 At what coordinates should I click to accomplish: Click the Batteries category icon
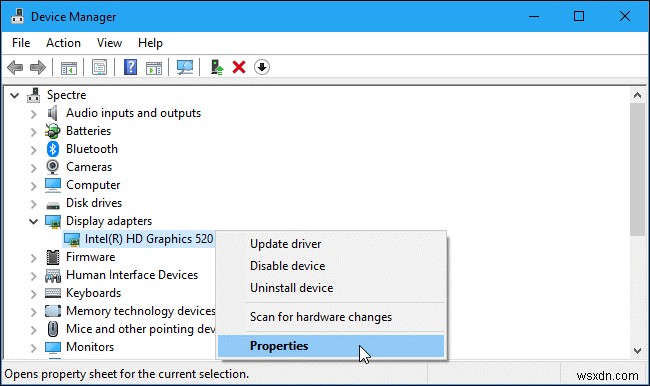(53, 131)
